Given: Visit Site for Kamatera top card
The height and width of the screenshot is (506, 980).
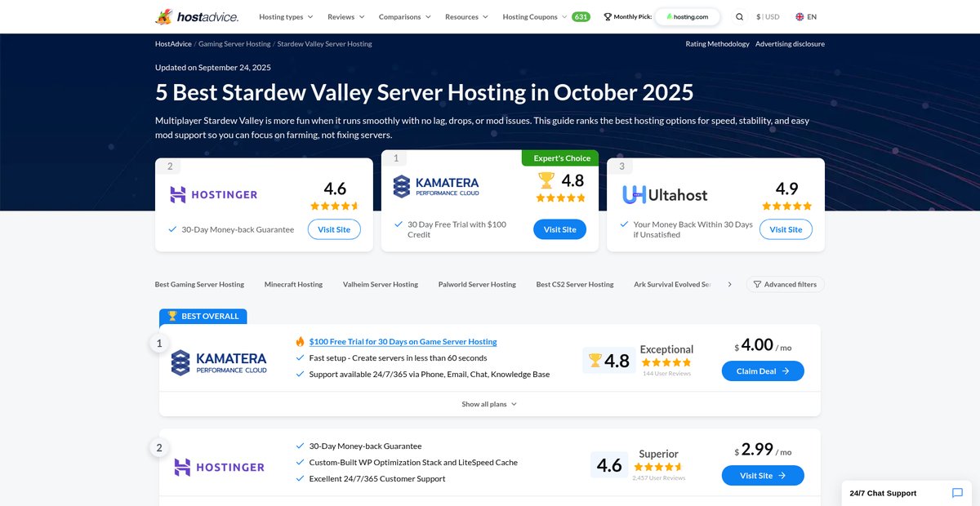Looking at the screenshot, I should point(559,229).
